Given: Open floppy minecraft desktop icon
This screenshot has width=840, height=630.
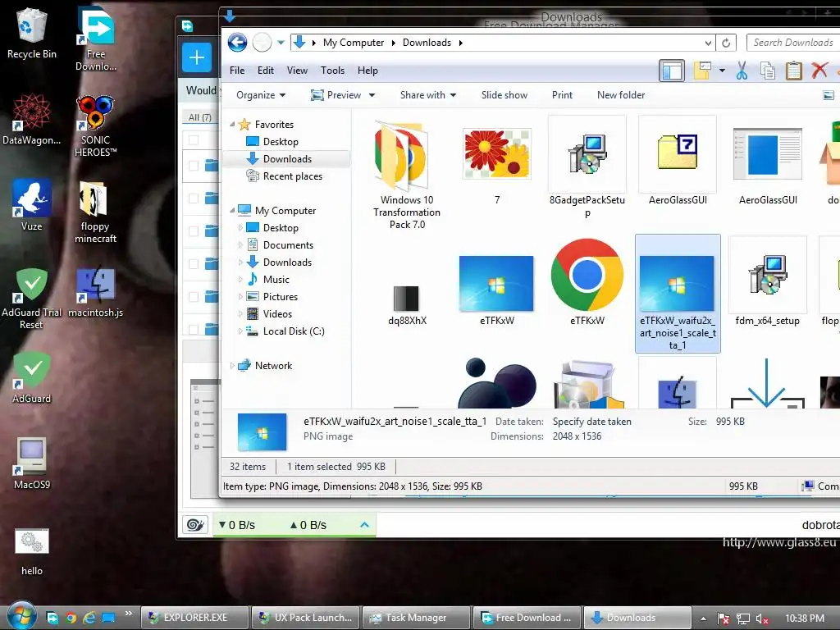Looking at the screenshot, I should [x=96, y=212].
